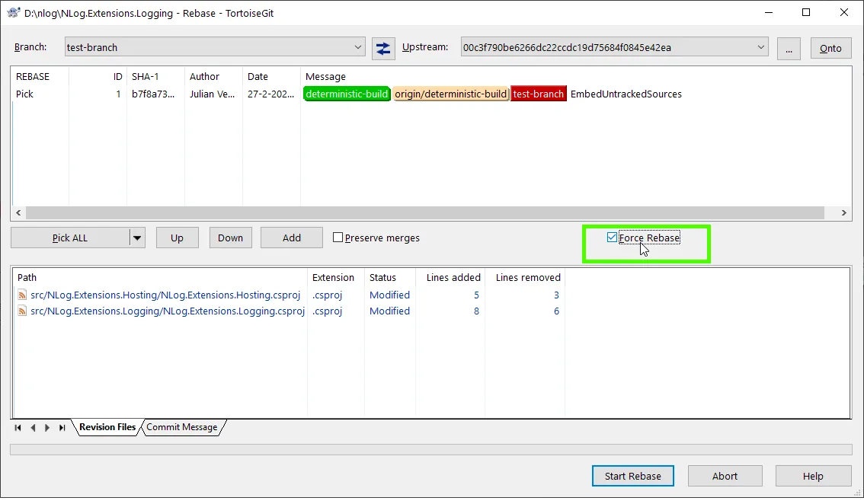Image resolution: width=864 pixels, height=504 pixels.
Task: Sort by Message column header
Action: point(325,77)
